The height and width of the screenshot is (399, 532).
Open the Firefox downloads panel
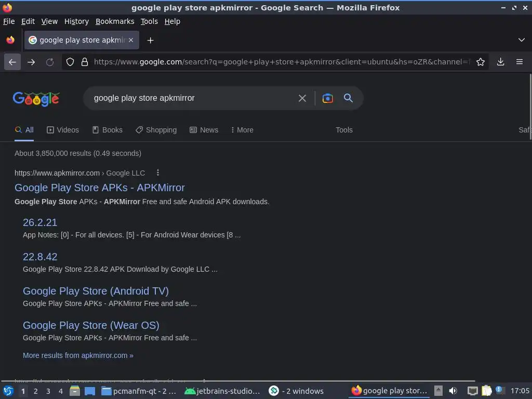(x=500, y=62)
